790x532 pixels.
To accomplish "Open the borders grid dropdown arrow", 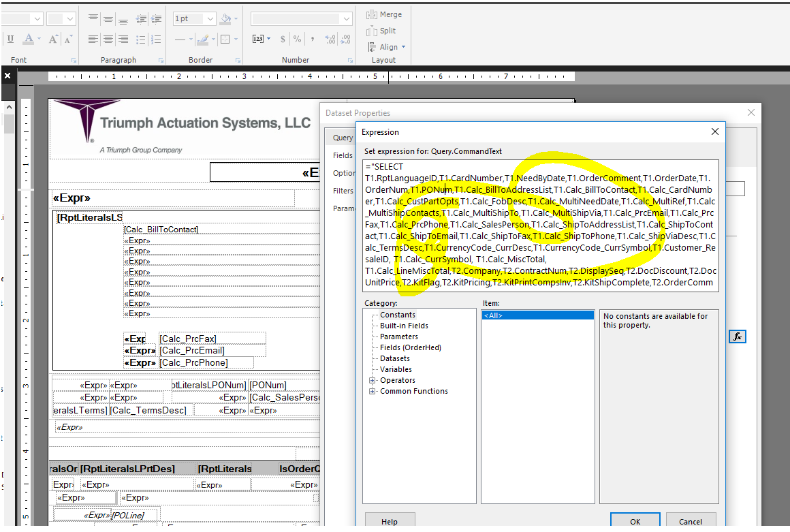I will coord(236,39).
